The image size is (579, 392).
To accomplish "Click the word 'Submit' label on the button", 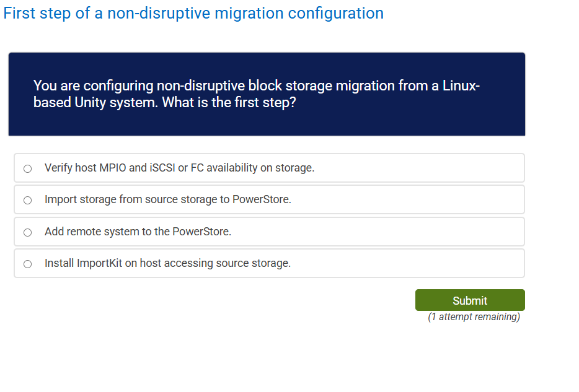I will pos(470,300).
